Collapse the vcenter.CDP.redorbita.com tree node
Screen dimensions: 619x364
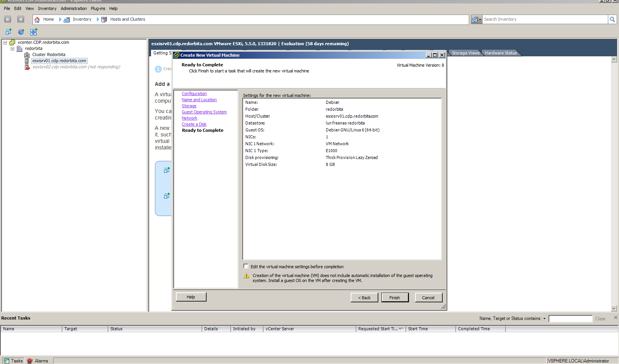(x=5, y=43)
